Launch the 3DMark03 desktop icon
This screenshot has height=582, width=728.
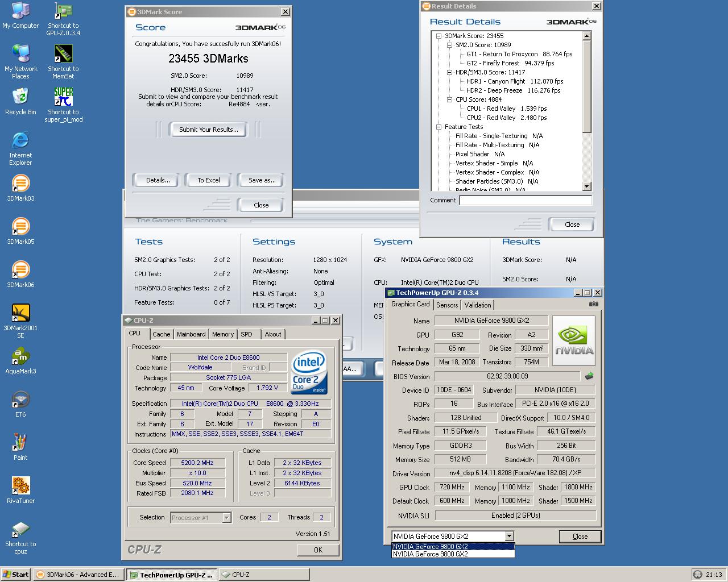(20, 188)
